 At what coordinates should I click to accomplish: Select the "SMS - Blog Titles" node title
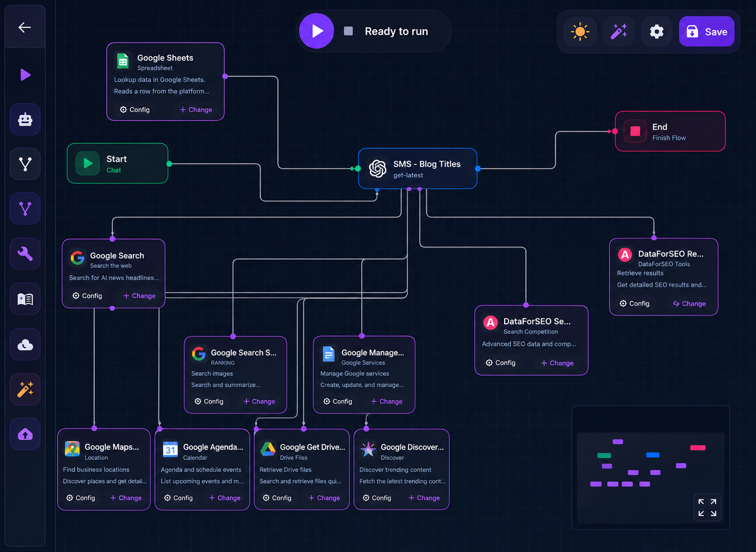[x=427, y=164]
